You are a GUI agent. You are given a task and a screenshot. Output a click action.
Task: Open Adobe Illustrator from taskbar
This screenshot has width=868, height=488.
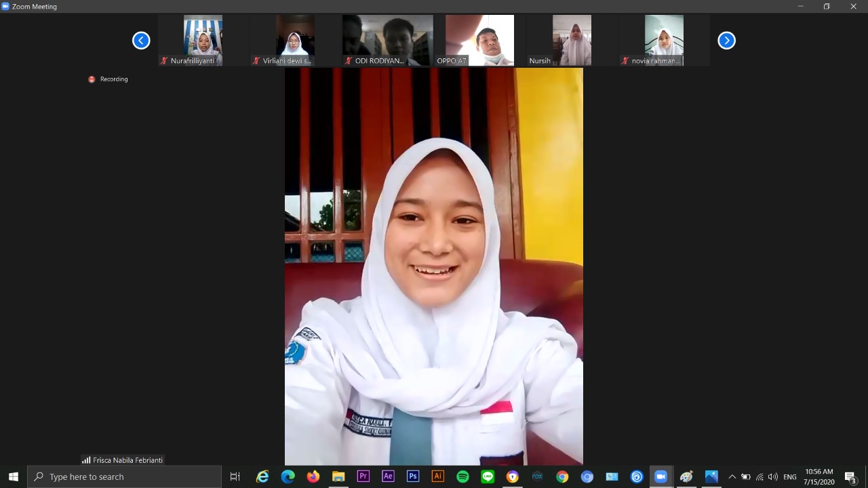point(438,476)
